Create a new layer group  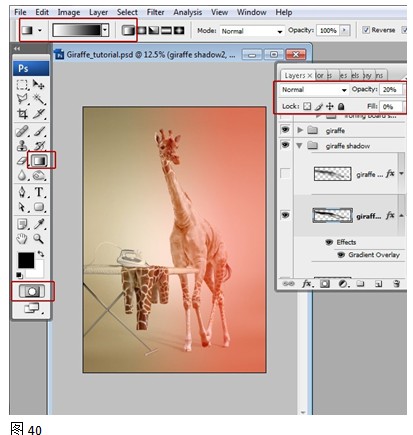[x=360, y=284]
